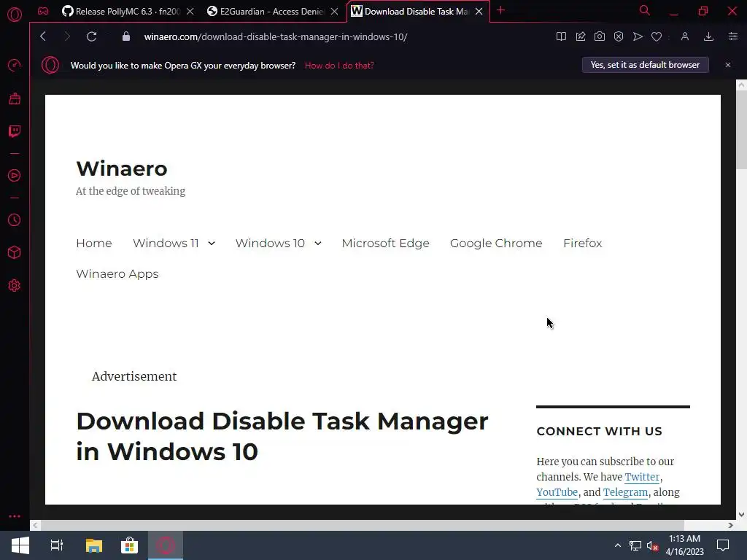The width and height of the screenshot is (747, 560).
Task: Open Windows 11 menu item
Action: 166,244
